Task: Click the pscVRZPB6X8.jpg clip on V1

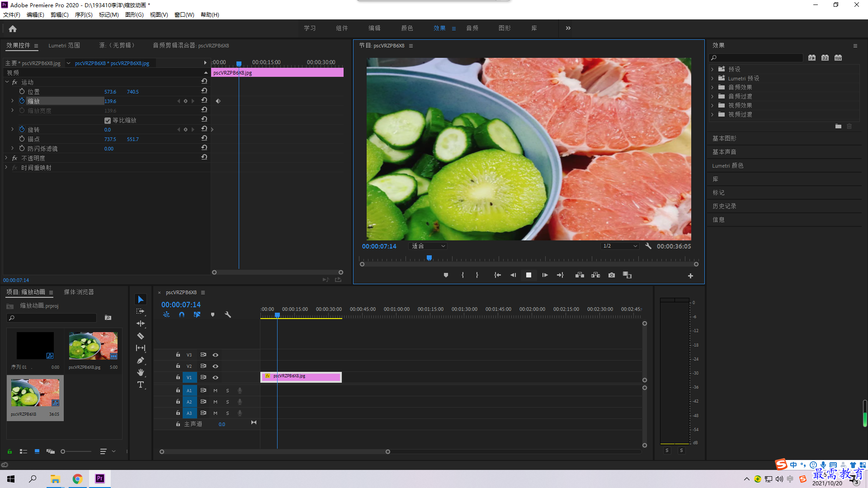Action: [301, 377]
